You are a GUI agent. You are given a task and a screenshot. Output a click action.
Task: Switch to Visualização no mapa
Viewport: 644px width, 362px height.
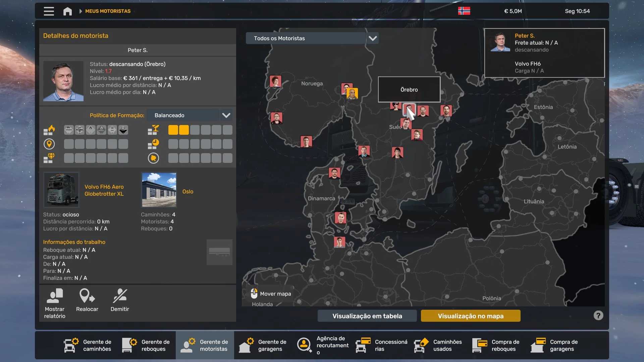pos(470,316)
